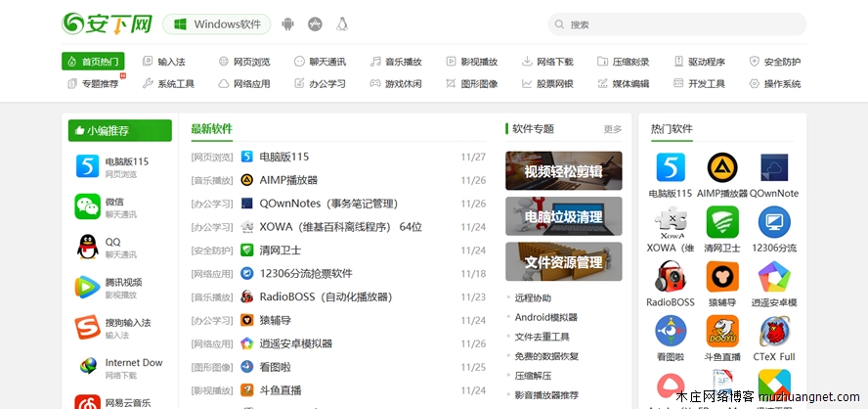Click AIMP播放器 icon in 热门软件
The height and width of the screenshot is (409, 868).
point(721,167)
